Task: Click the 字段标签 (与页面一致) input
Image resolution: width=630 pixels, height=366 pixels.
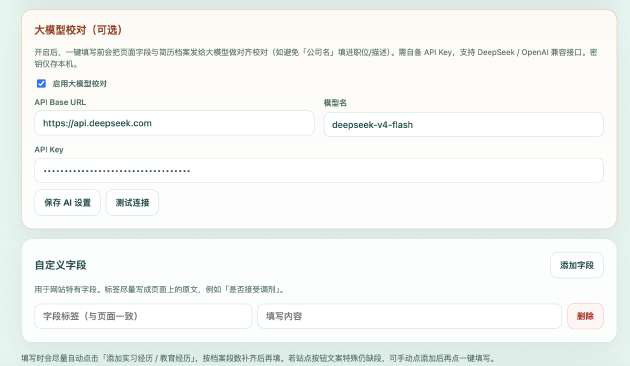Action: 143,316
